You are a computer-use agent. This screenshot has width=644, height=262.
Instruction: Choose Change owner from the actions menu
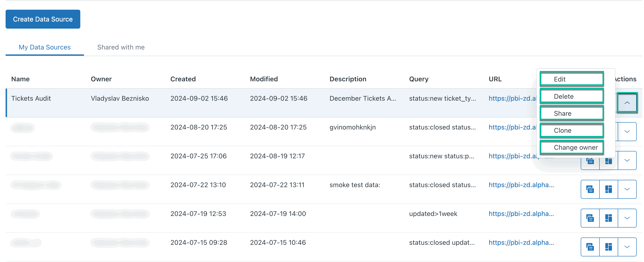[572, 147]
